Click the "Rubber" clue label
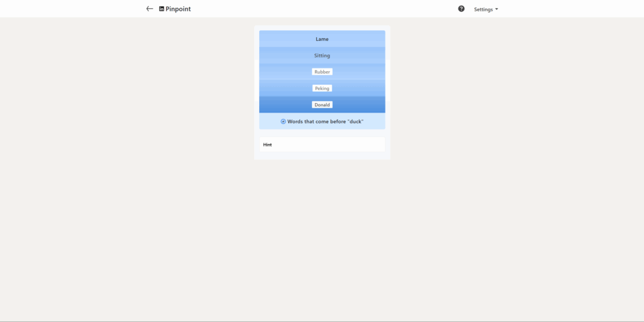644x322 pixels. pos(322,72)
